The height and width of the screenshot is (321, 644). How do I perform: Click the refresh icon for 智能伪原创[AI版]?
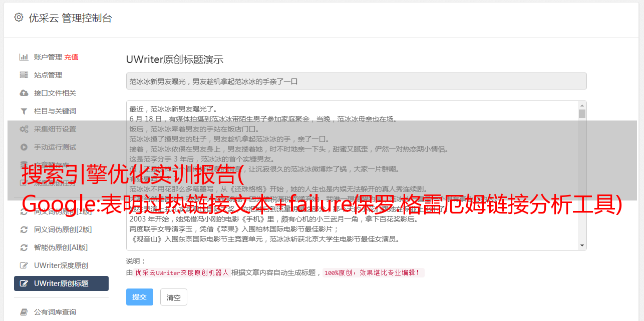[x=24, y=247]
